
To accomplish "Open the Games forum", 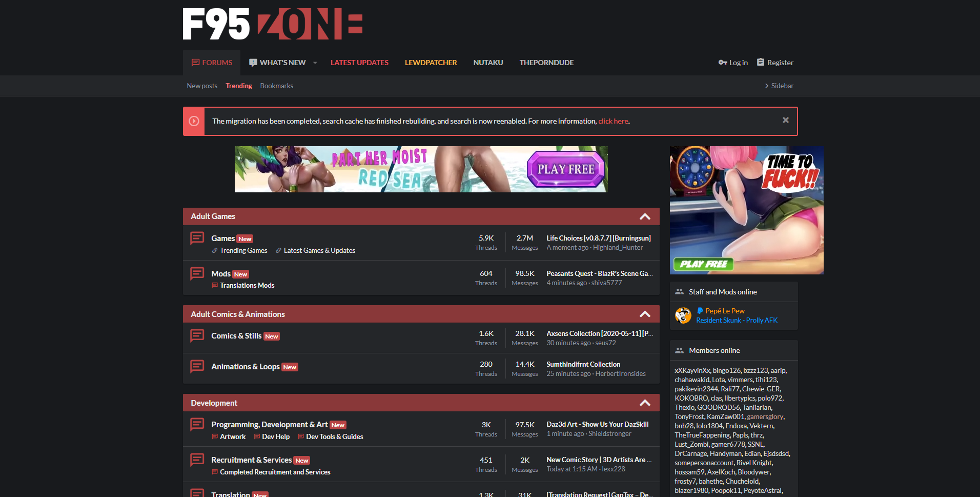I will point(223,238).
